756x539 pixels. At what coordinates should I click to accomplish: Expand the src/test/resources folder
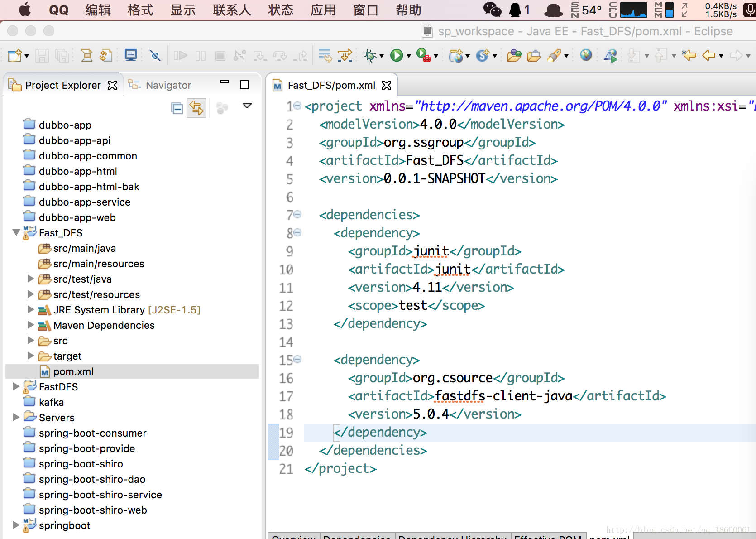point(31,294)
